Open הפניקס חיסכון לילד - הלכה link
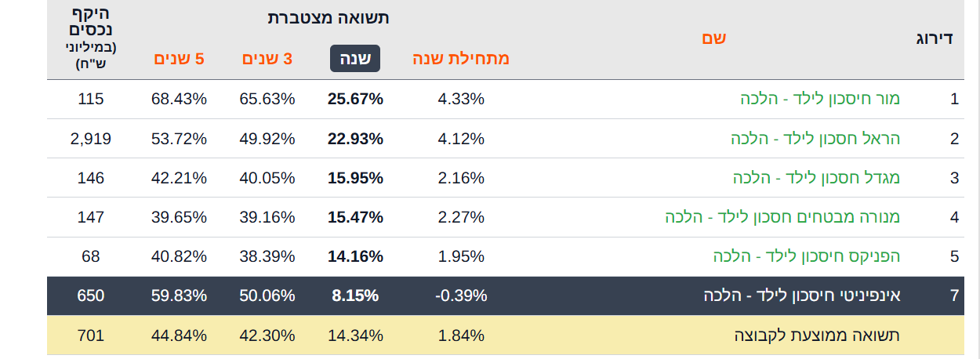Image resolution: width=980 pixels, height=359 pixels. coord(807,256)
